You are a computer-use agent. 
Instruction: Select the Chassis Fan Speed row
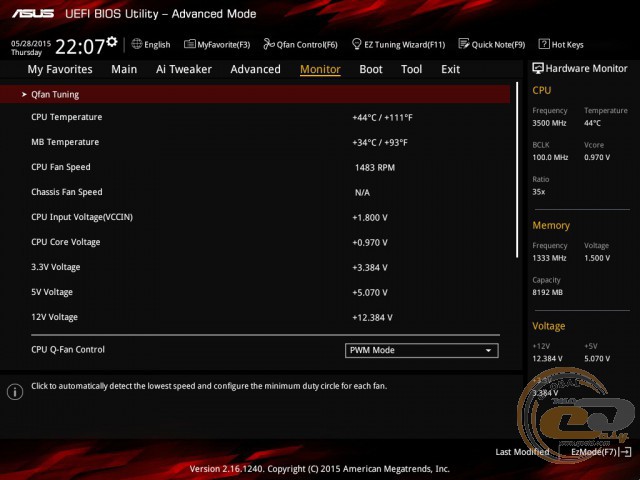[x=255, y=192]
